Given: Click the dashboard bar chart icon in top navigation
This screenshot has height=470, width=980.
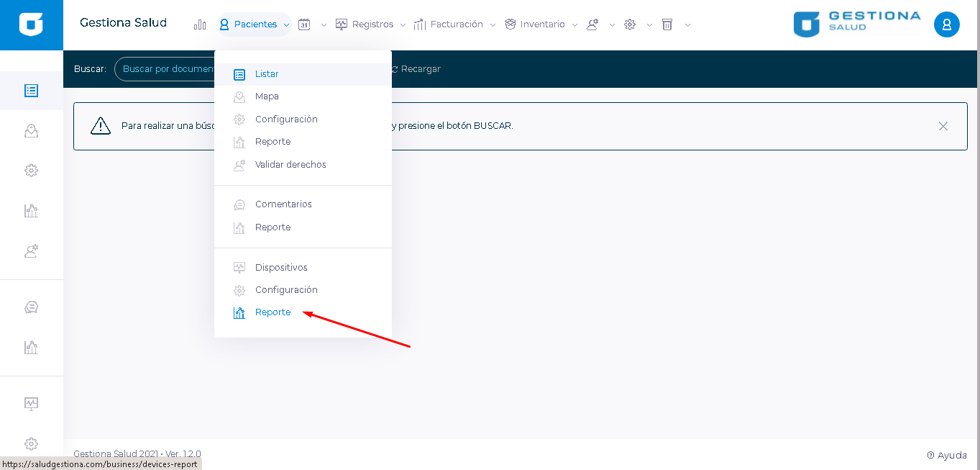Looking at the screenshot, I should pyautogui.click(x=200, y=24).
